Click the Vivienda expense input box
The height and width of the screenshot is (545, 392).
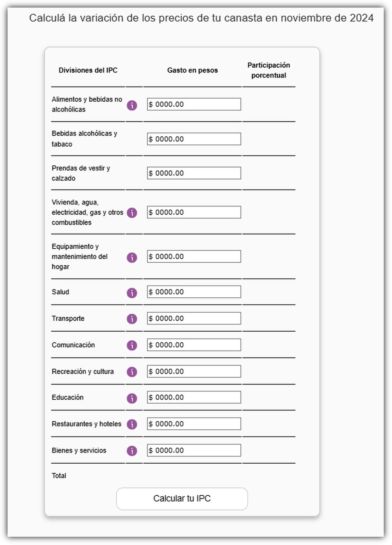[194, 212]
